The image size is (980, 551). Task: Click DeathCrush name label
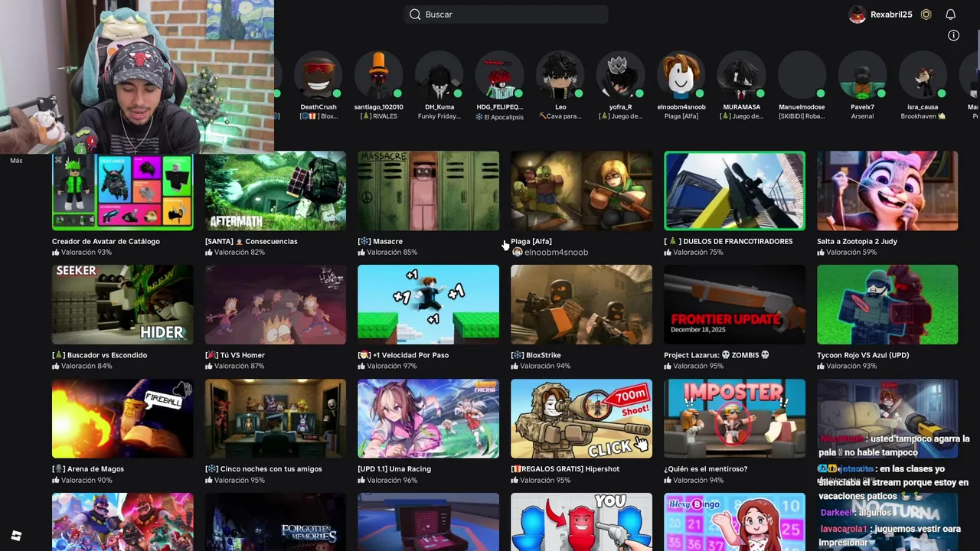coord(318,107)
